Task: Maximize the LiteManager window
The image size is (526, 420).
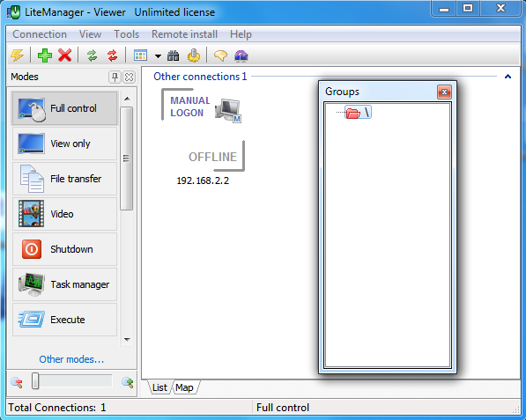Action: pos(468,8)
